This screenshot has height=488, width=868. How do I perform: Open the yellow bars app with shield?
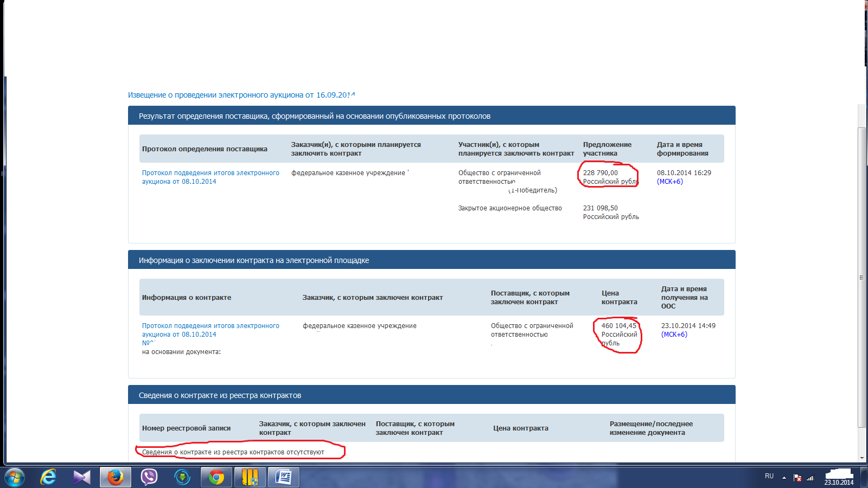pyautogui.click(x=250, y=477)
